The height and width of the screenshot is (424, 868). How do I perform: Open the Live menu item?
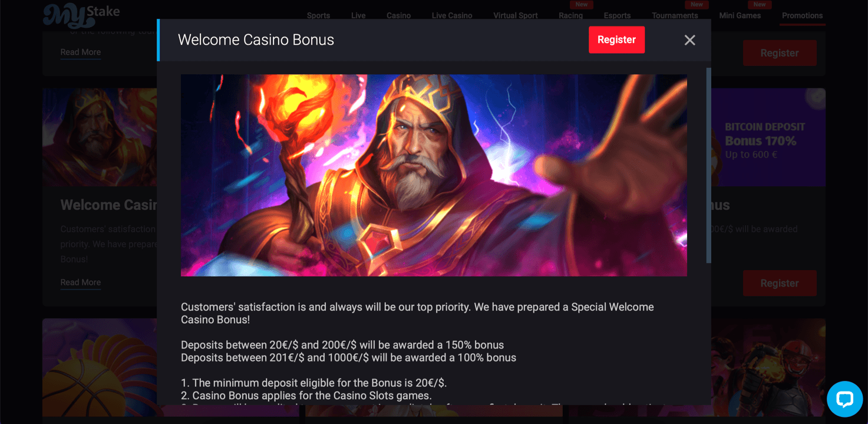tap(358, 15)
